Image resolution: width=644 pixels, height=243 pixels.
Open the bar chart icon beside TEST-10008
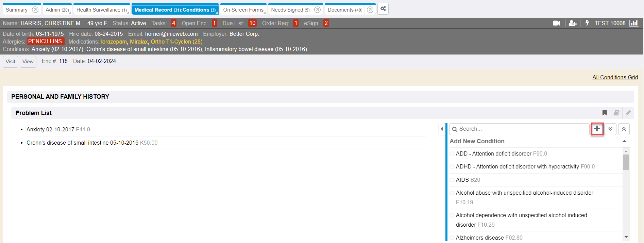pyautogui.click(x=634, y=23)
